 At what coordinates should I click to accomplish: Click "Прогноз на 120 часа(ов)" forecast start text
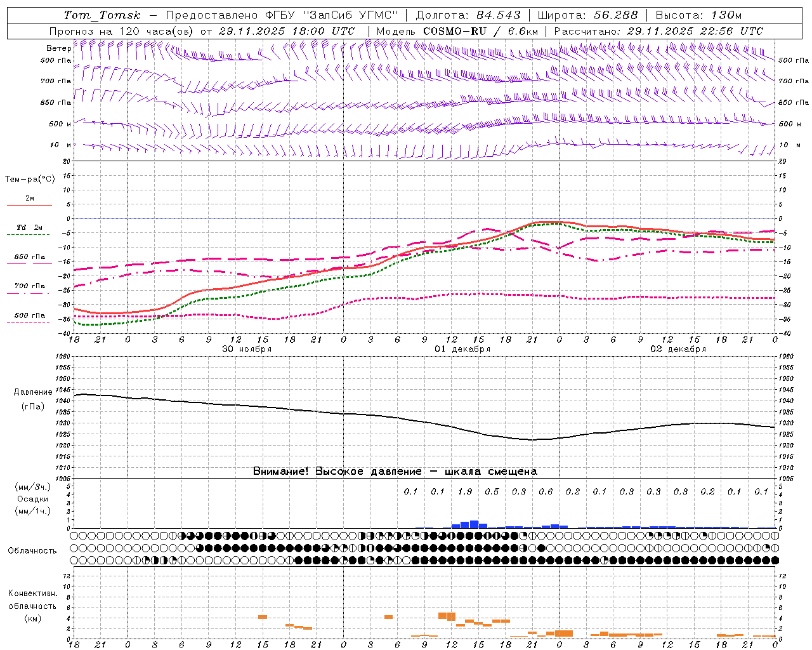tap(122, 31)
